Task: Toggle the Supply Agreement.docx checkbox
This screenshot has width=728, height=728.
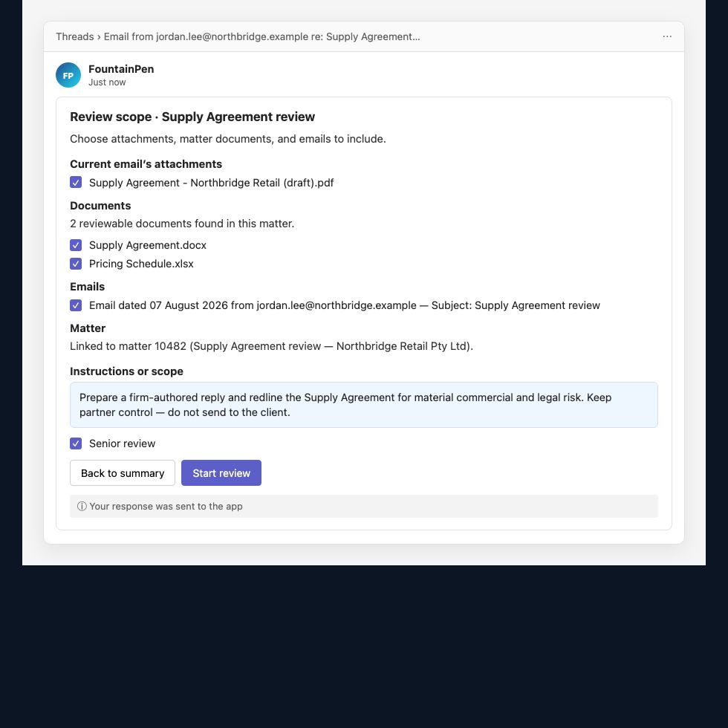Action: point(76,244)
